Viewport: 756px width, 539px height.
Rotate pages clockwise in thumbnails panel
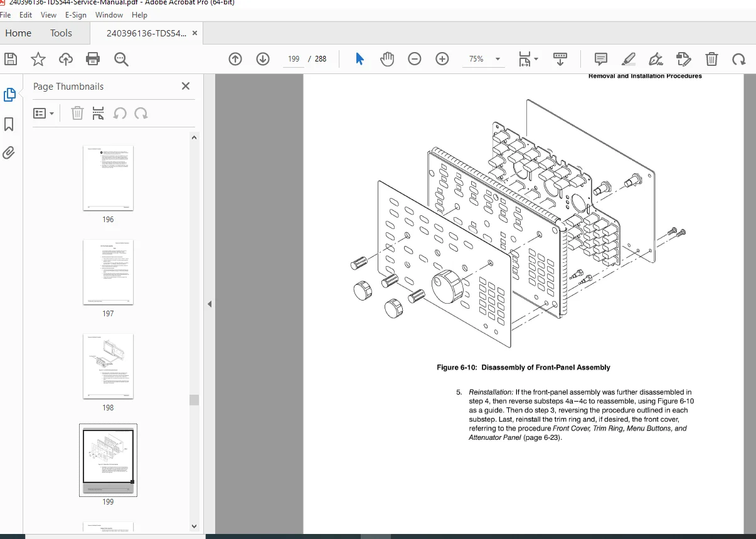141,113
